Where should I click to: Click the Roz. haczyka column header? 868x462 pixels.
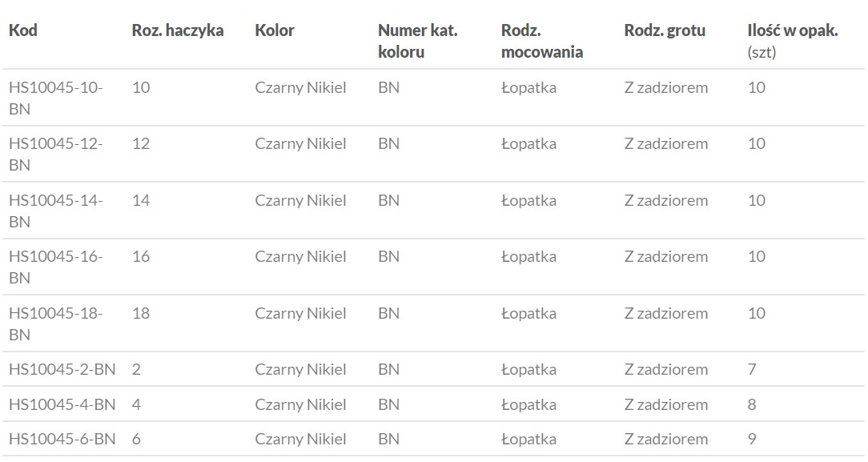(x=178, y=30)
